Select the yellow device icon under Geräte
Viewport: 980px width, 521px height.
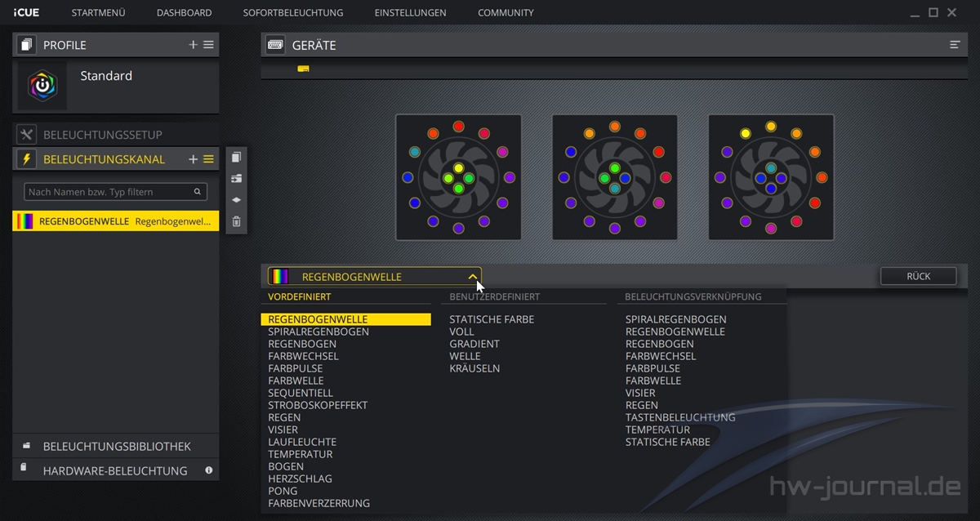[303, 69]
